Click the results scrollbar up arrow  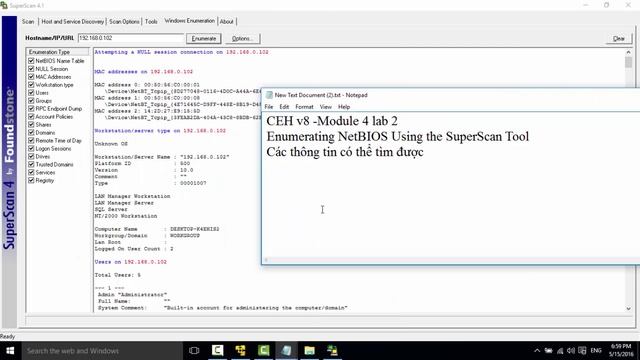click(x=628, y=52)
